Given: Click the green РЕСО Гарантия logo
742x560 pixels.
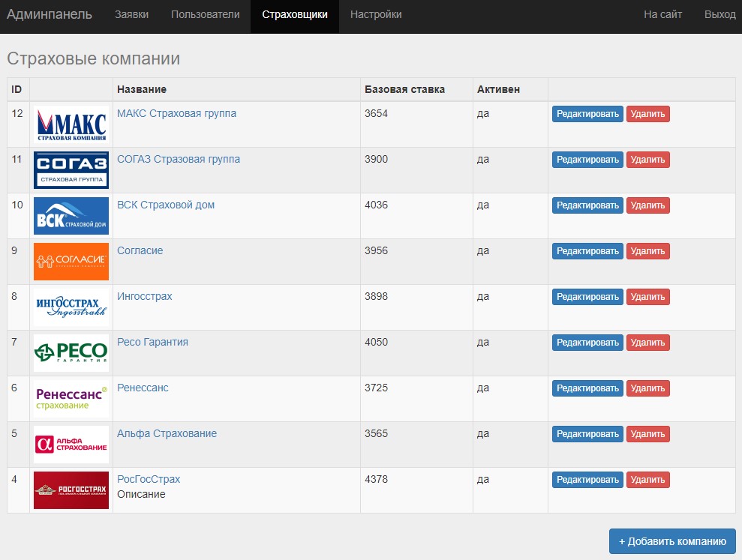Looking at the screenshot, I should point(71,353).
